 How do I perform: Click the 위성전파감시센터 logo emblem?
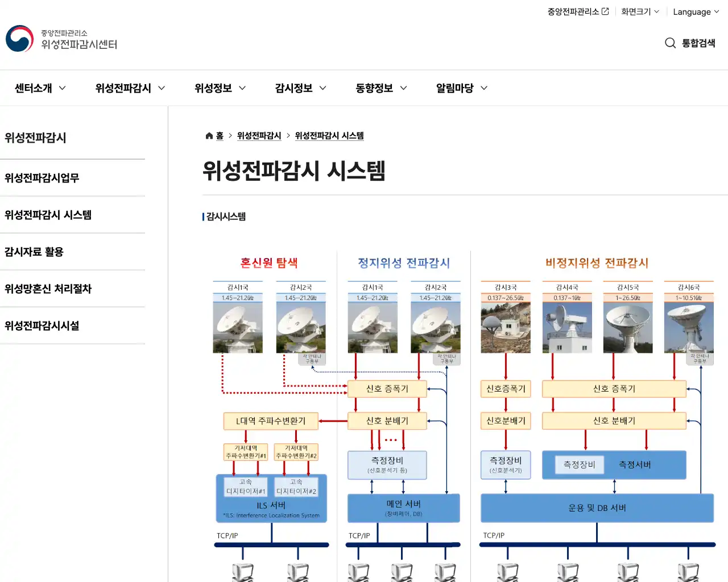(19, 39)
